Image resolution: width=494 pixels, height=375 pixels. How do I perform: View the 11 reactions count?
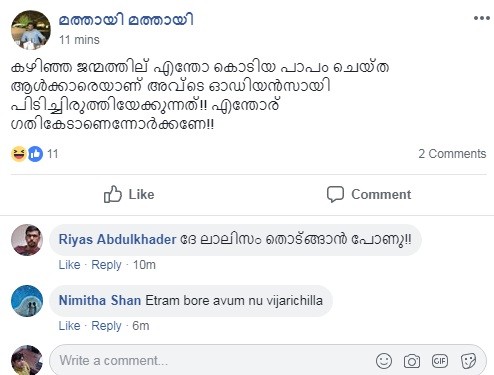pyautogui.click(x=53, y=154)
